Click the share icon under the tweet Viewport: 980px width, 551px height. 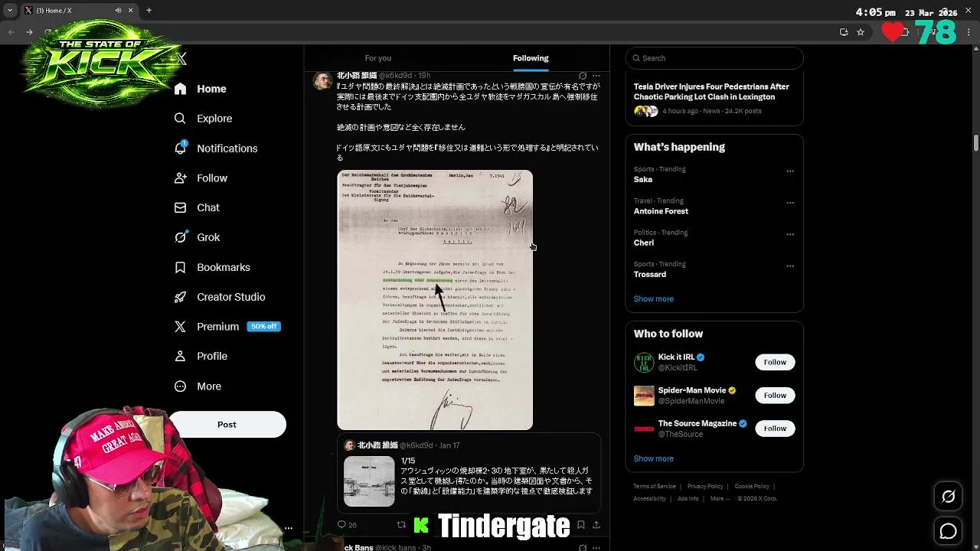point(596,525)
